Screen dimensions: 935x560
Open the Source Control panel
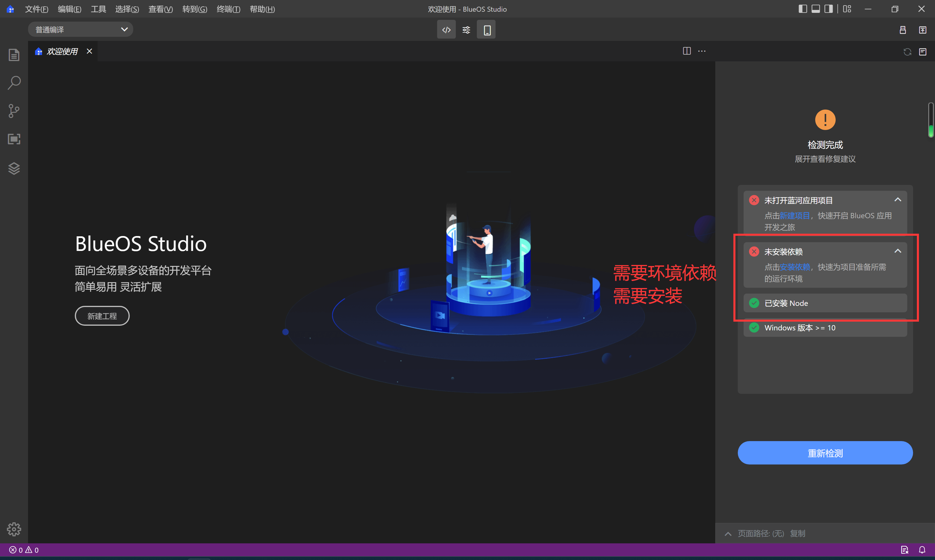click(x=14, y=110)
